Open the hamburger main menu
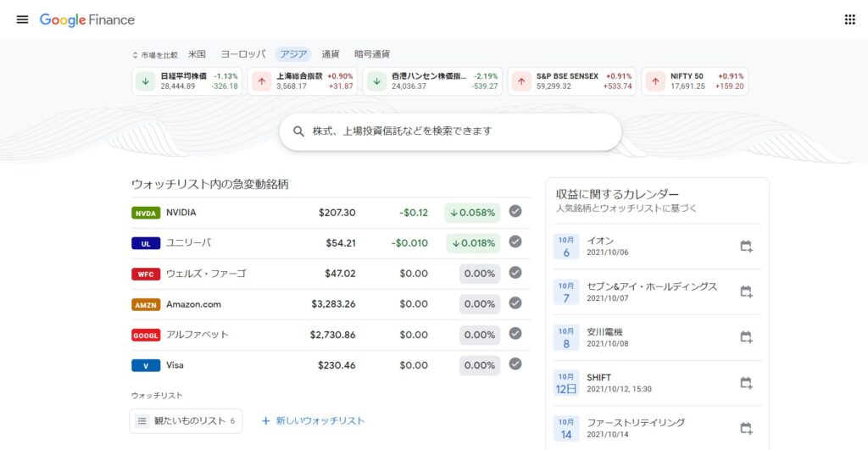Image resolution: width=868 pixels, height=450 pixels. [x=22, y=19]
